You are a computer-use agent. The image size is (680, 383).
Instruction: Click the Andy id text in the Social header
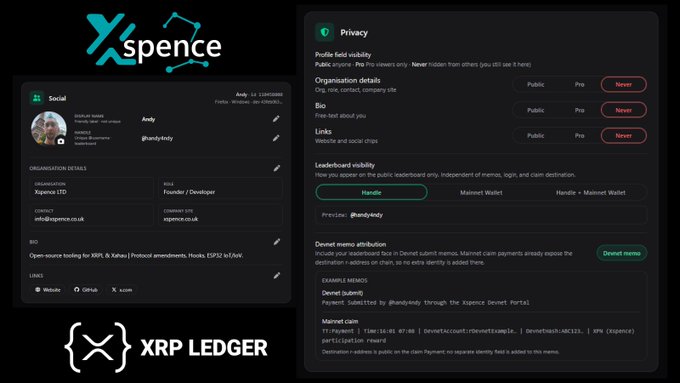(x=259, y=94)
